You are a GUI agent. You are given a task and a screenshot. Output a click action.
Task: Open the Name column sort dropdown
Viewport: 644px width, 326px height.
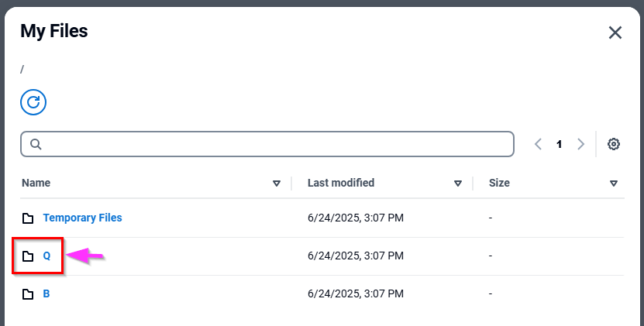point(277,184)
